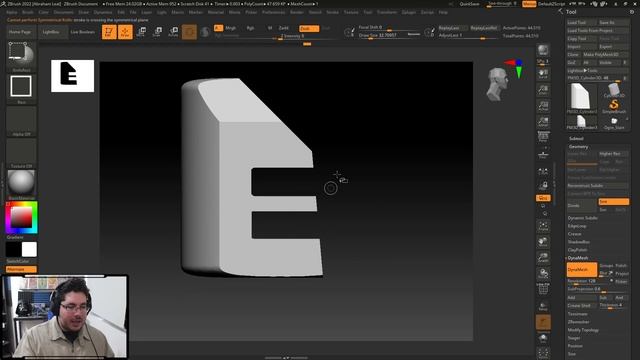Image resolution: width=640 pixels, height=360 pixels.
Task: Expand the ZRemesher subsection
Action: [578, 322]
